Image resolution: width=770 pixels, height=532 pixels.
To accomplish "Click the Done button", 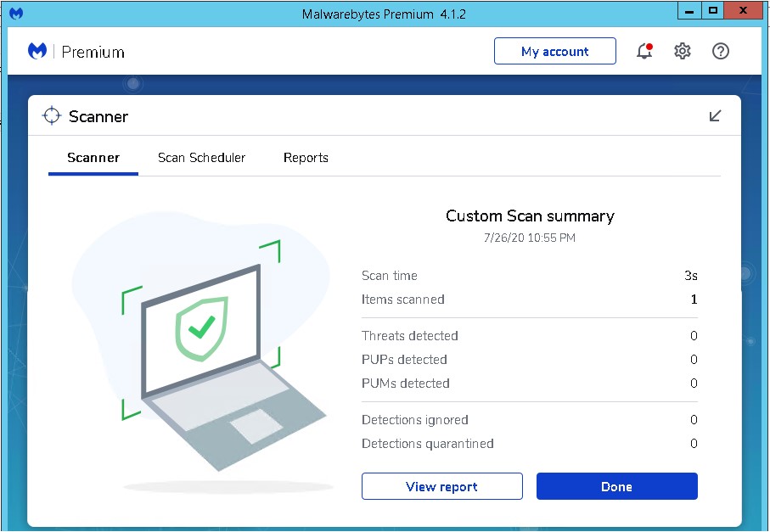I will [617, 486].
